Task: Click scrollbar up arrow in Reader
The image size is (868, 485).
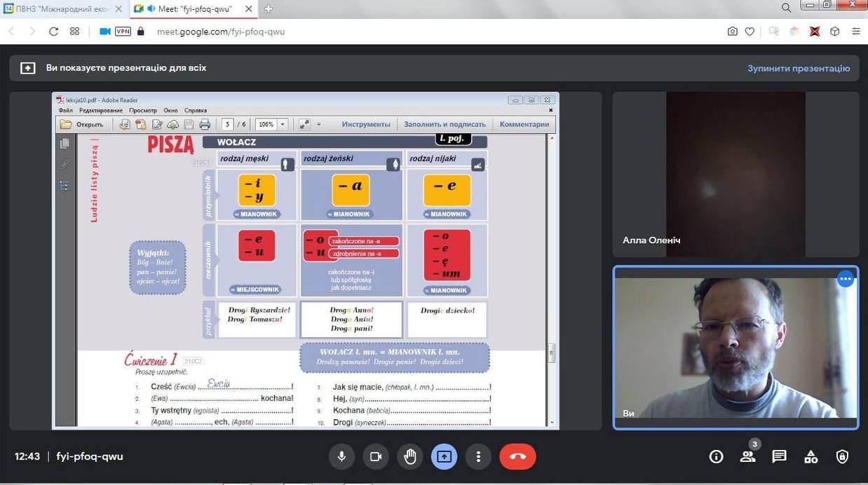Action: click(x=552, y=139)
